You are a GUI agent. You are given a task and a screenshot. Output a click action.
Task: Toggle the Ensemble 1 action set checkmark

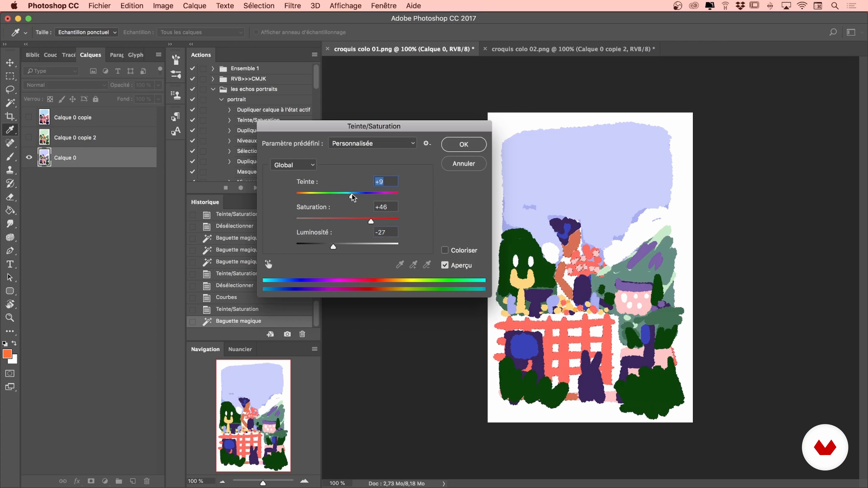tap(192, 68)
